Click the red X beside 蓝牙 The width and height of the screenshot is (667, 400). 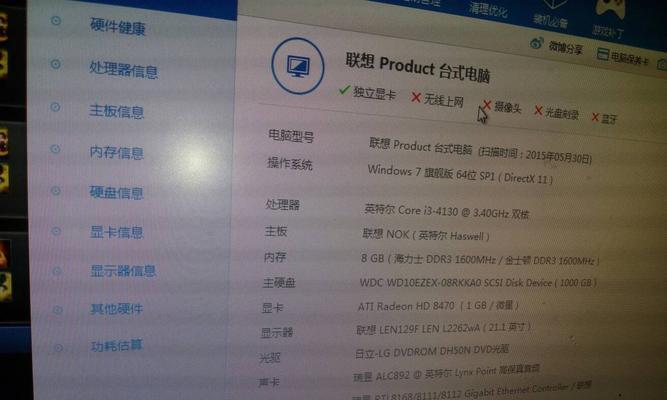(595, 117)
